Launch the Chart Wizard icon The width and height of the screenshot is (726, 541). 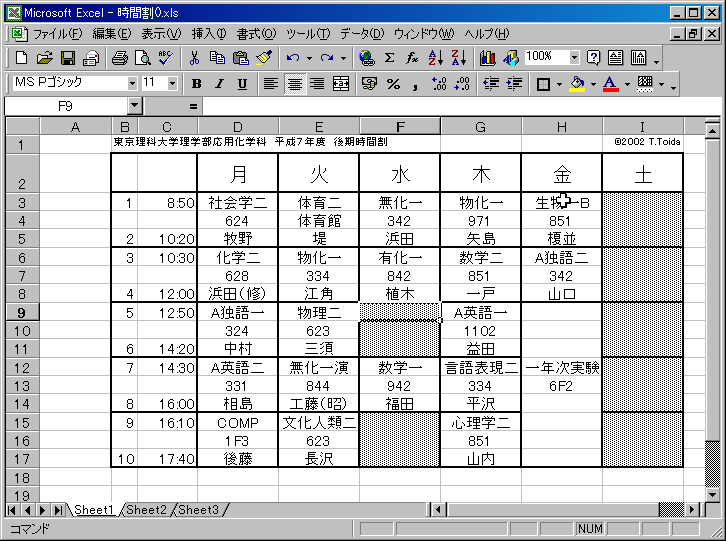coord(488,58)
